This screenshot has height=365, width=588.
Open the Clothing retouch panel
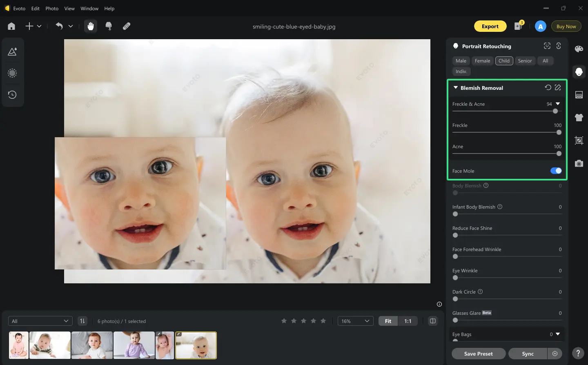pos(579,118)
